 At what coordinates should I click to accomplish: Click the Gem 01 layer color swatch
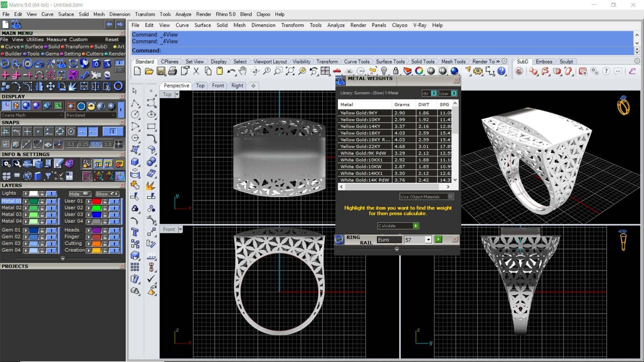(33, 230)
